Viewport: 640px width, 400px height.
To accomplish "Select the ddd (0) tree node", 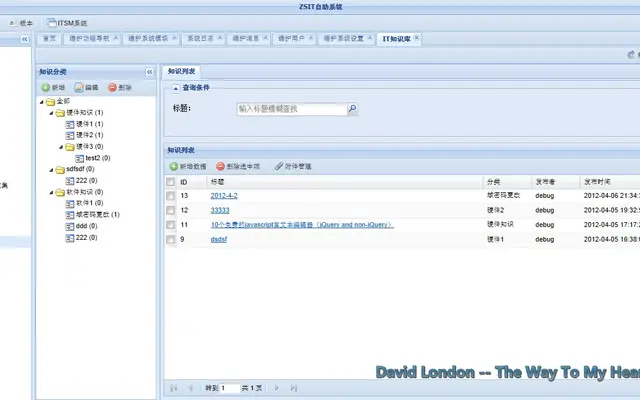I will point(86,226).
